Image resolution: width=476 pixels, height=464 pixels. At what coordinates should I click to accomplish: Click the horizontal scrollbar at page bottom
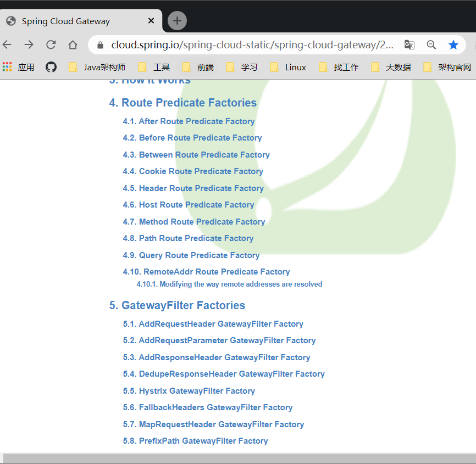239,458
